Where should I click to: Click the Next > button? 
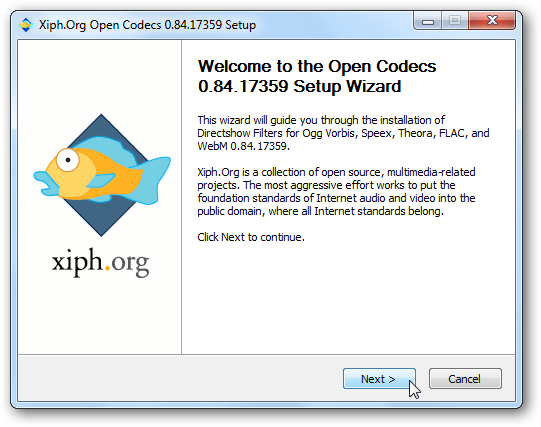pos(379,378)
